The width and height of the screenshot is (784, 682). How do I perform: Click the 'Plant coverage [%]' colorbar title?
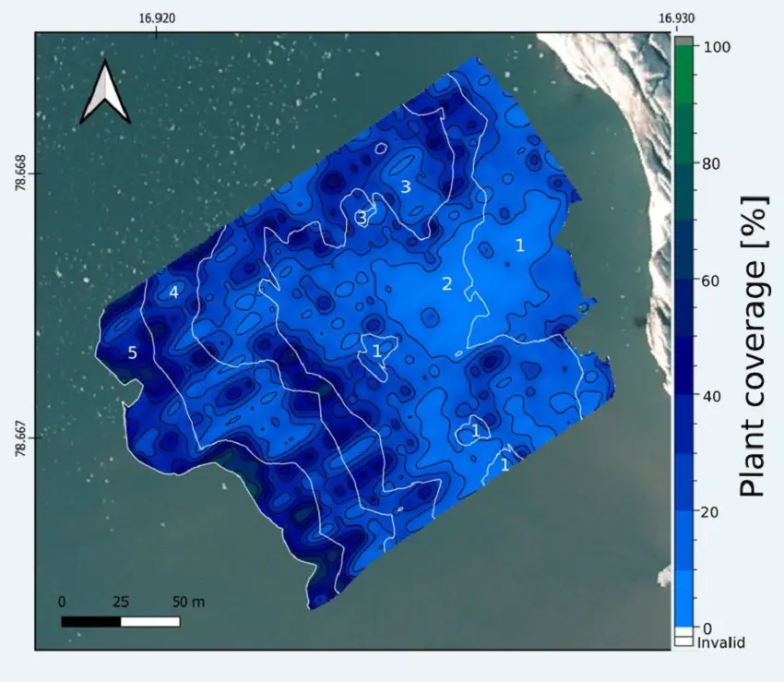754,346
